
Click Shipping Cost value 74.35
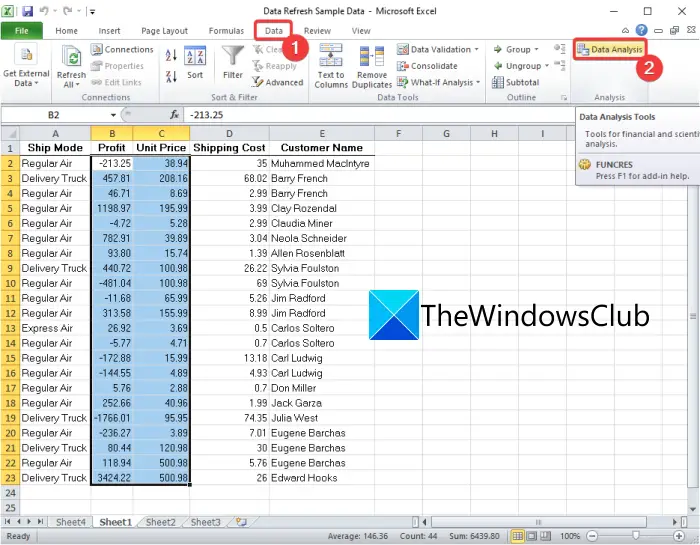point(229,418)
